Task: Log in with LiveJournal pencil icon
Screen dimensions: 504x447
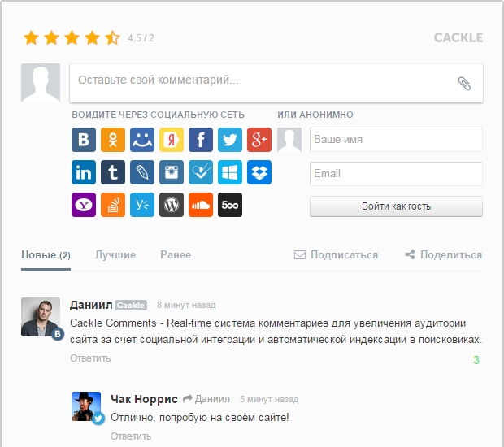Action: pyautogui.click(x=142, y=172)
